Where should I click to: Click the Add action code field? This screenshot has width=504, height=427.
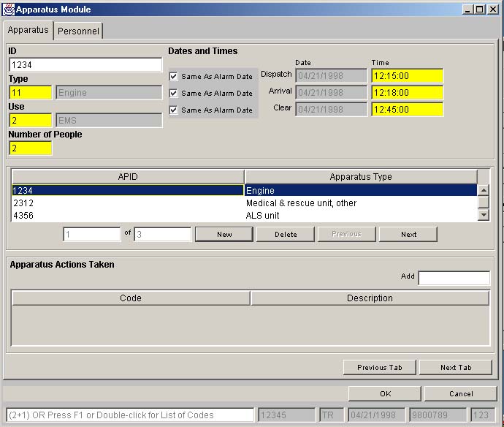[454, 278]
